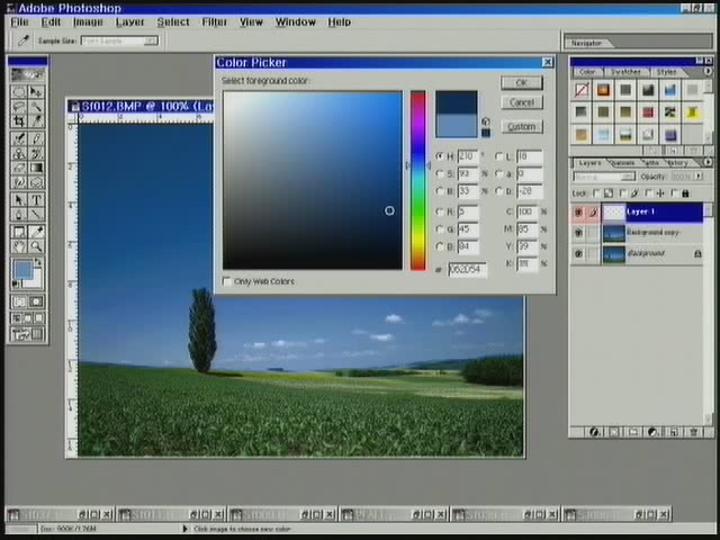Open the Layers palette menu arrow
720x540 pixels.
(708, 162)
